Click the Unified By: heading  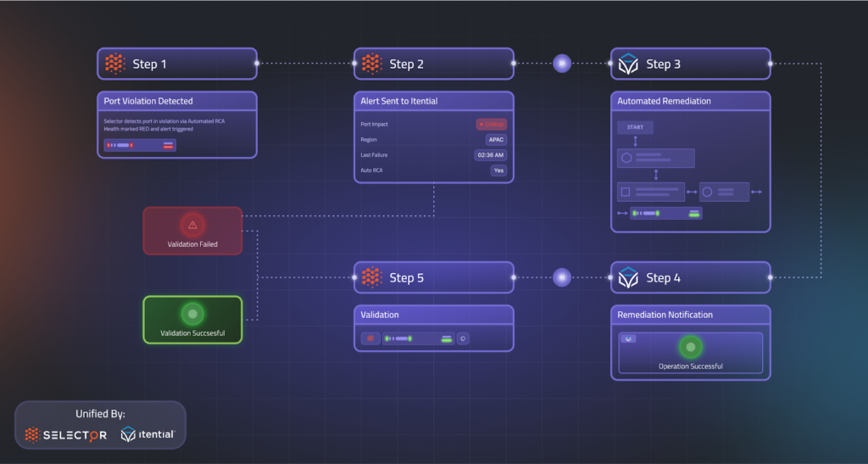click(x=100, y=414)
